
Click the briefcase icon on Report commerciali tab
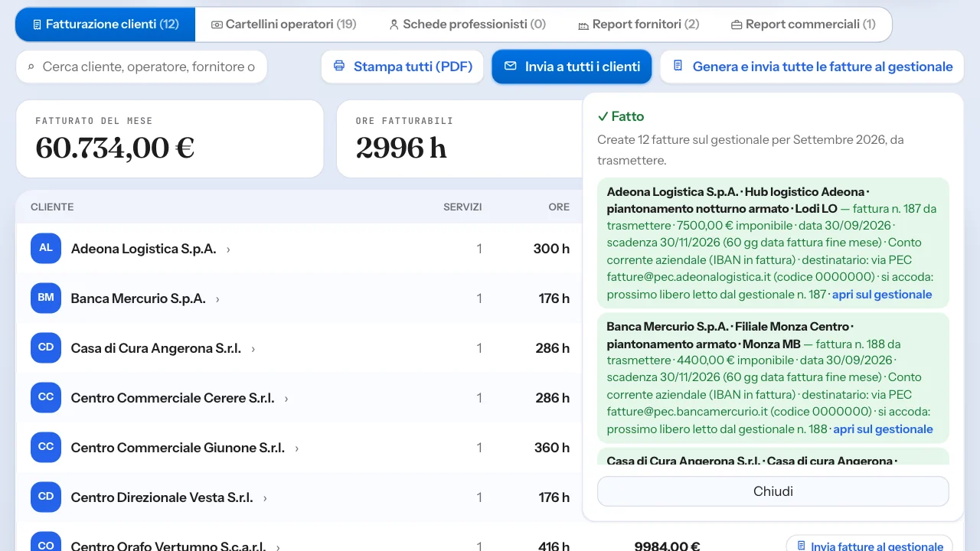tap(737, 24)
